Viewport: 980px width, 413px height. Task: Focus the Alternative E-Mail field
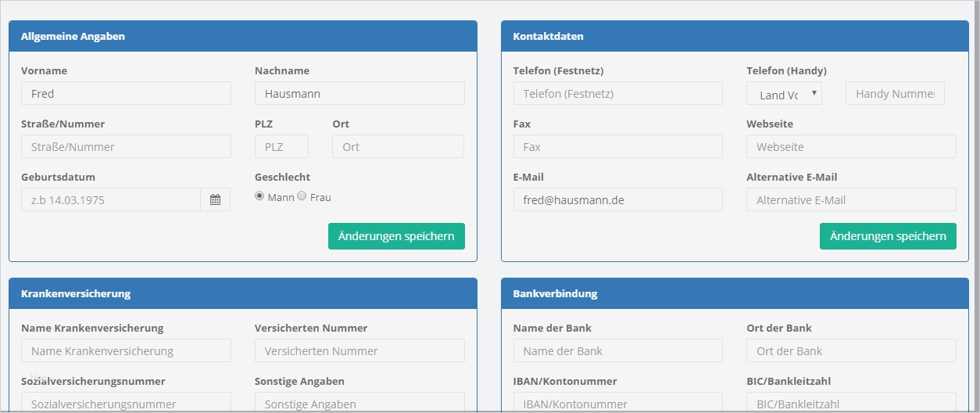(x=851, y=199)
